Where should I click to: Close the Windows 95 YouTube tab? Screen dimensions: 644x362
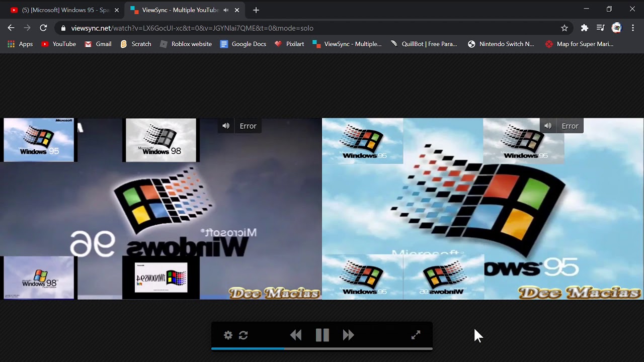pos(117,10)
